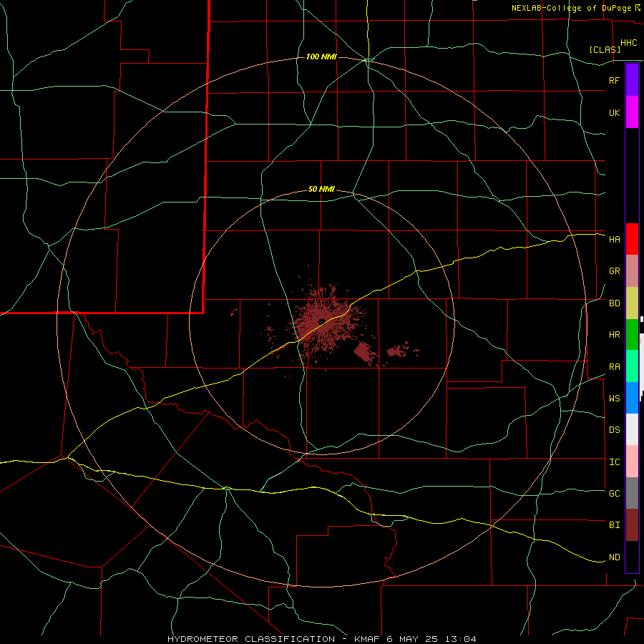The image size is (644, 644).
Task: Click the HR legend label
Action: point(614,335)
